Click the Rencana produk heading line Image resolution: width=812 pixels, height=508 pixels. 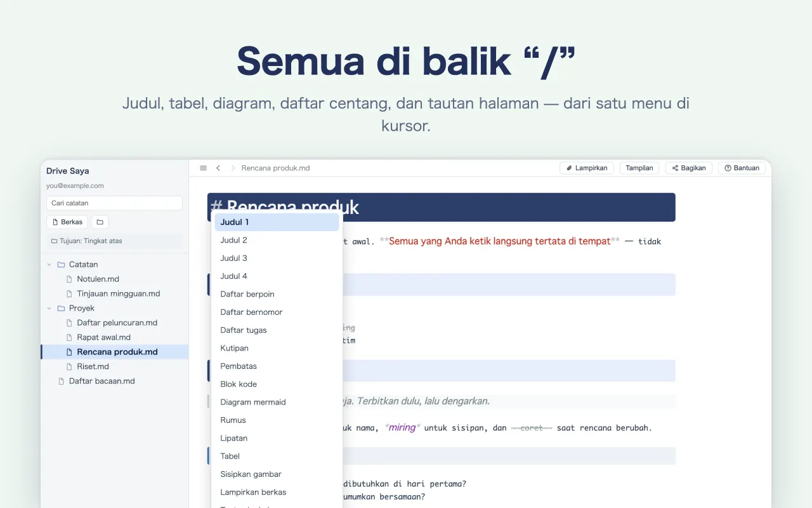pyautogui.click(x=441, y=207)
